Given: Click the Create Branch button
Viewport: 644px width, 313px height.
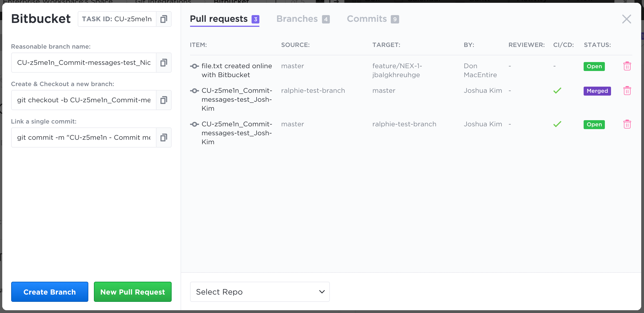Looking at the screenshot, I should pyautogui.click(x=49, y=292).
